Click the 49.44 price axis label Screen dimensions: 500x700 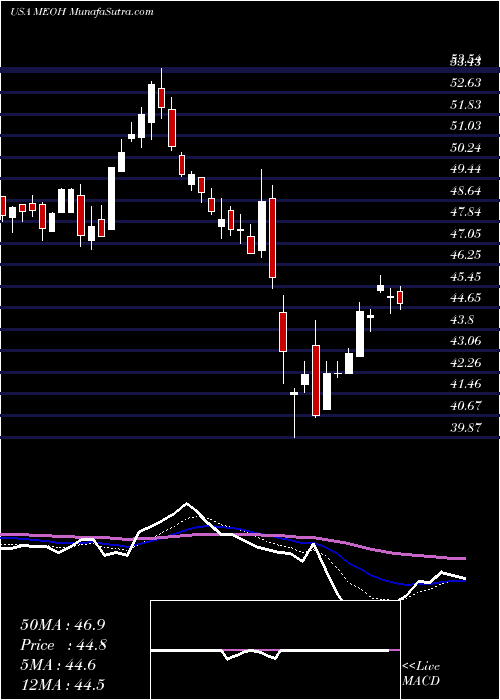(466, 169)
